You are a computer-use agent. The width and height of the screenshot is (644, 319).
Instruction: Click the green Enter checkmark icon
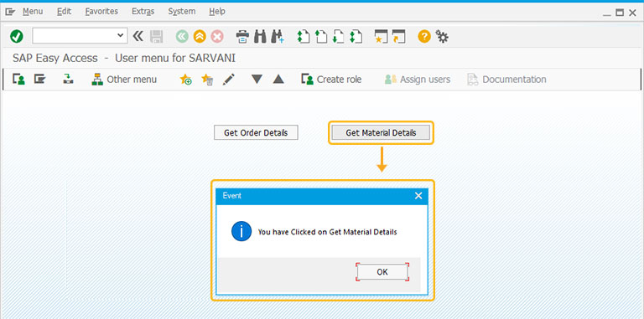click(x=17, y=37)
